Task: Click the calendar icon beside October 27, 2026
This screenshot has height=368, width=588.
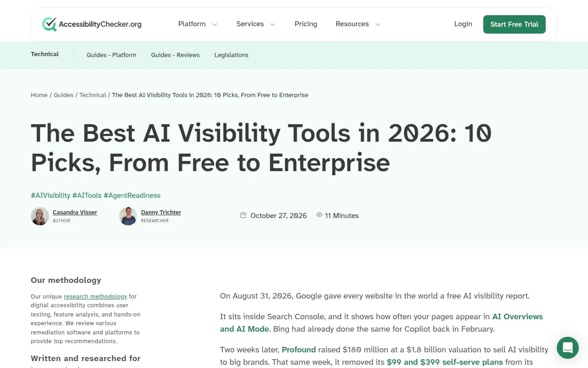Action: pyautogui.click(x=243, y=215)
